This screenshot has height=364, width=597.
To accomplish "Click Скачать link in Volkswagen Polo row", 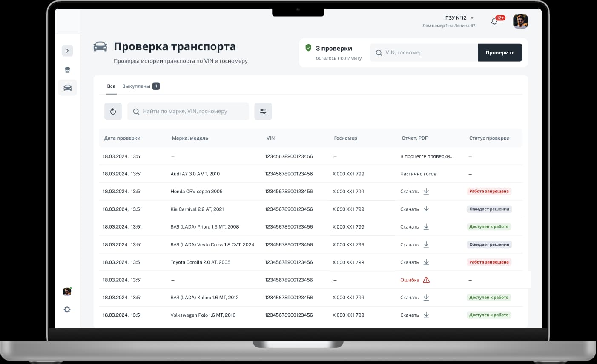I will click(410, 315).
